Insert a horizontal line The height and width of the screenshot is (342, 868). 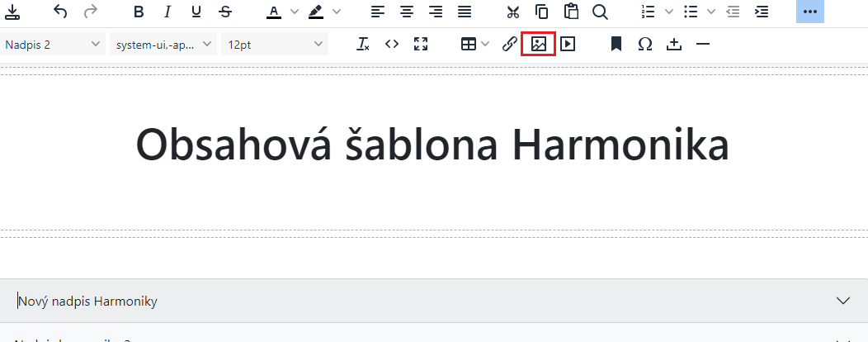click(703, 45)
